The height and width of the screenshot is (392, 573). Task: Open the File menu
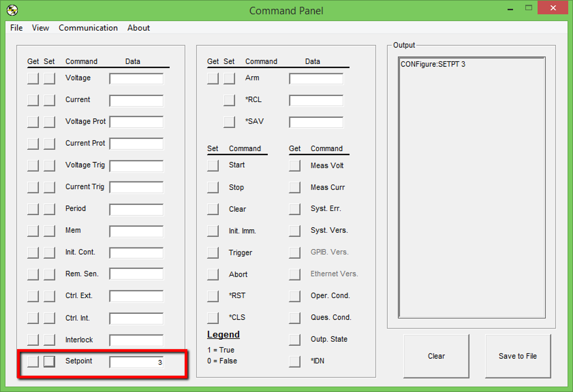tap(16, 28)
